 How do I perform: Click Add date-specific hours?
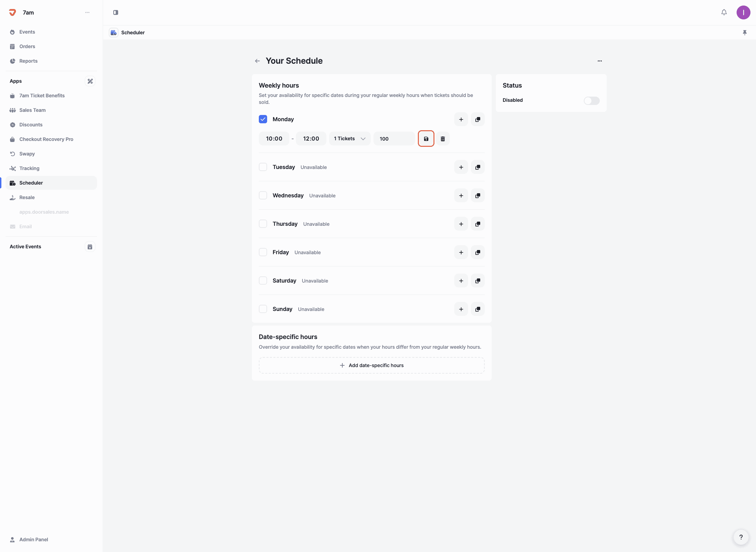(371, 365)
